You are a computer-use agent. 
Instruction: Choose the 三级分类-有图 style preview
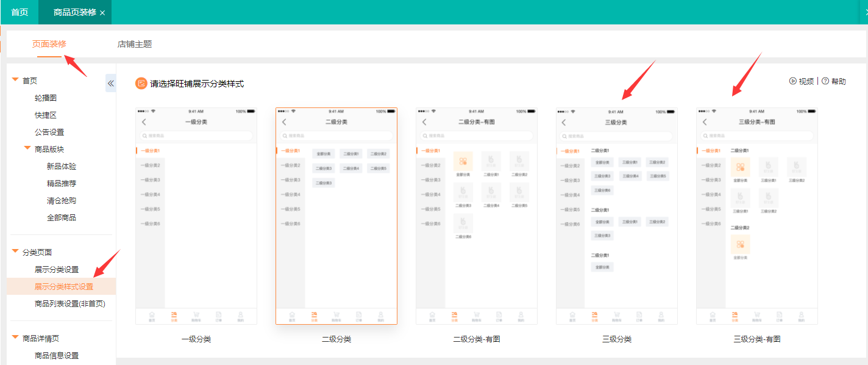coord(756,216)
